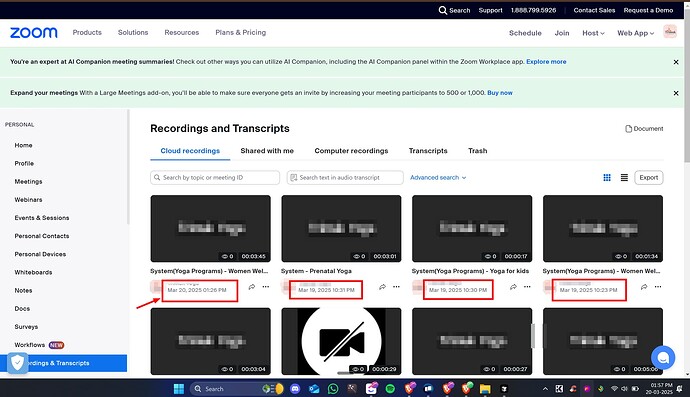This screenshot has width=690, height=397.
Task: Focus the search text in audio transcript field
Action: (345, 177)
